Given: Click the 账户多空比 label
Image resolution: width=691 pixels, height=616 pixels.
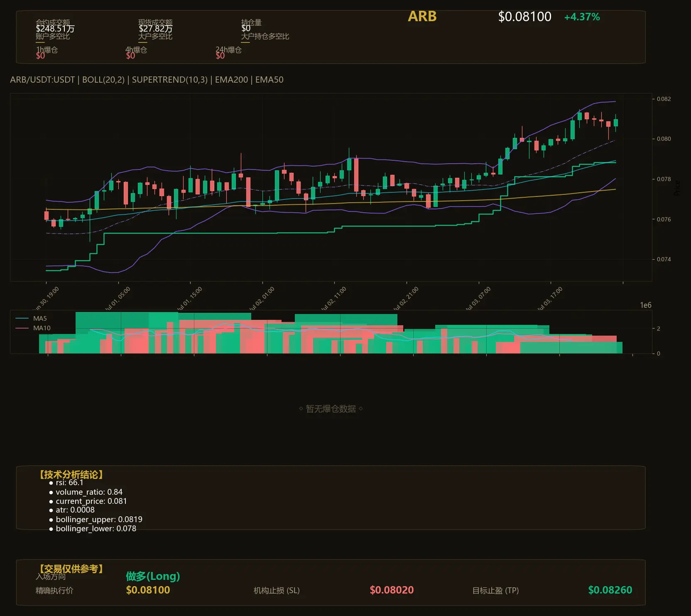Looking at the screenshot, I should [x=53, y=36].
